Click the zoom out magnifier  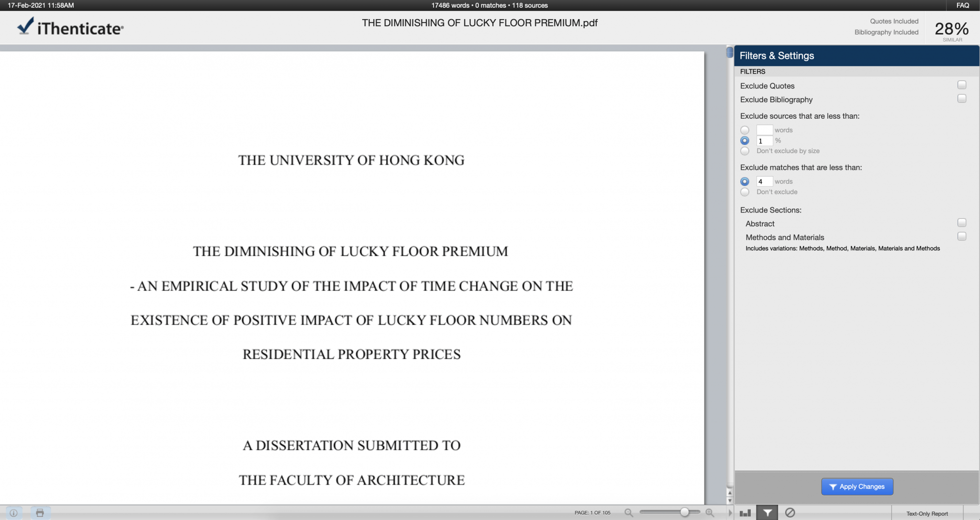tap(629, 513)
